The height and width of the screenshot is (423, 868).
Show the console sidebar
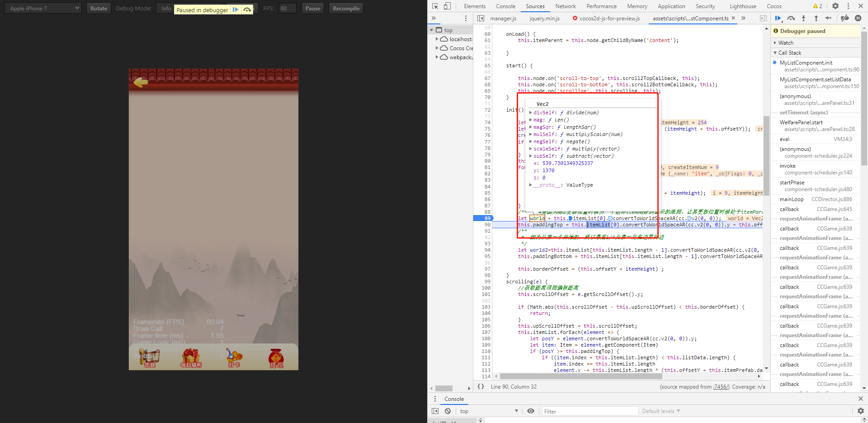point(435,411)
